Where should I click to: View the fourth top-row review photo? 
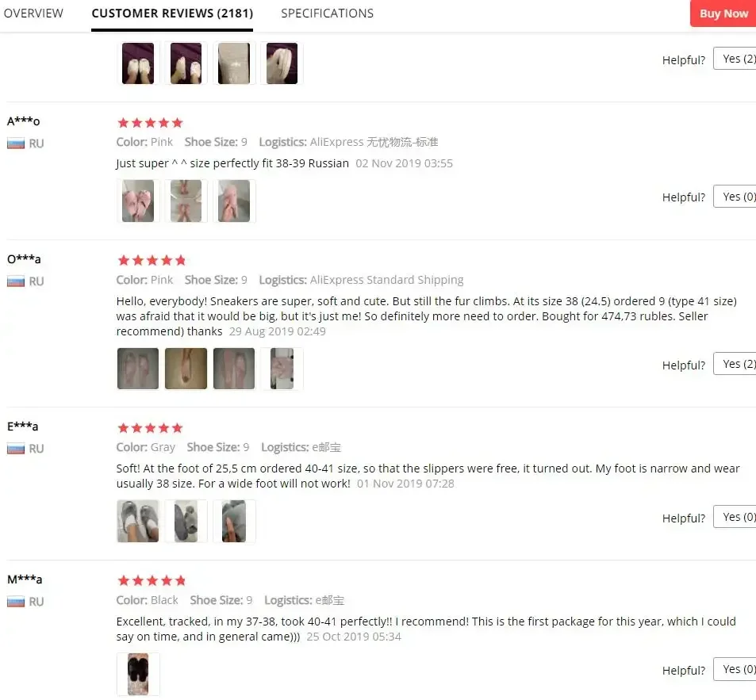click(x=282, y=63)
